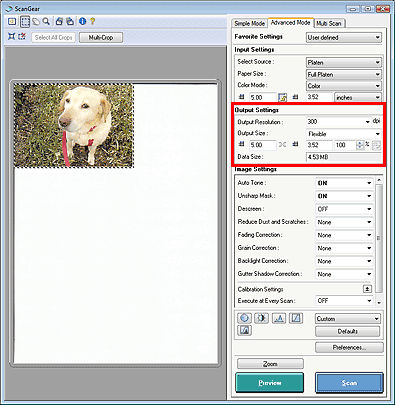The image size is (395, 405).
Task: Open the Paper Size dropdown
Action: (x=344, y=74)
